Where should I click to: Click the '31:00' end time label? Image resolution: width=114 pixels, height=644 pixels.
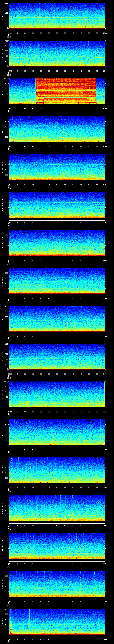tap(105, 639)
